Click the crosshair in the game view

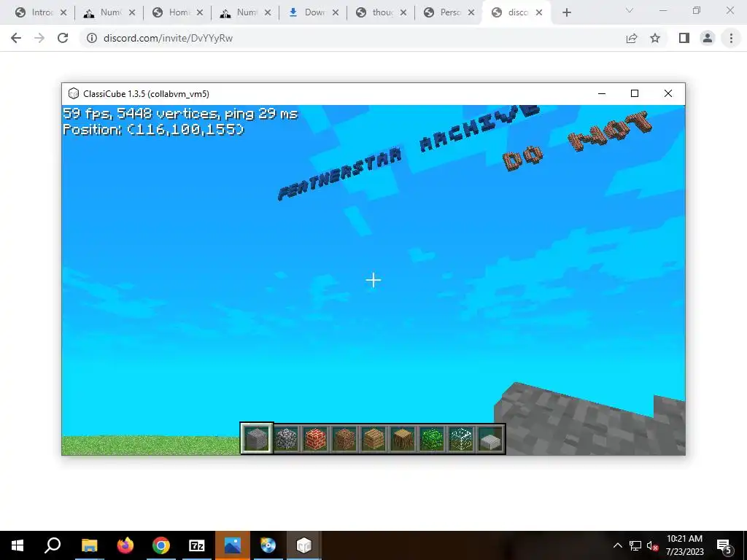coord(373,280)
